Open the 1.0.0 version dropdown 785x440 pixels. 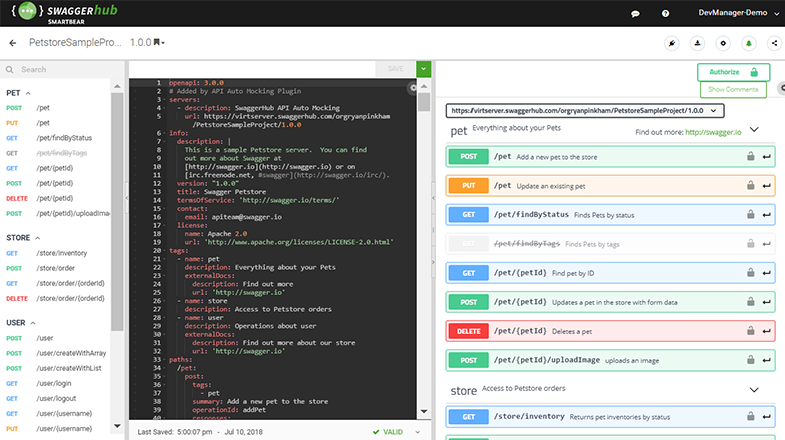point(147,43)
